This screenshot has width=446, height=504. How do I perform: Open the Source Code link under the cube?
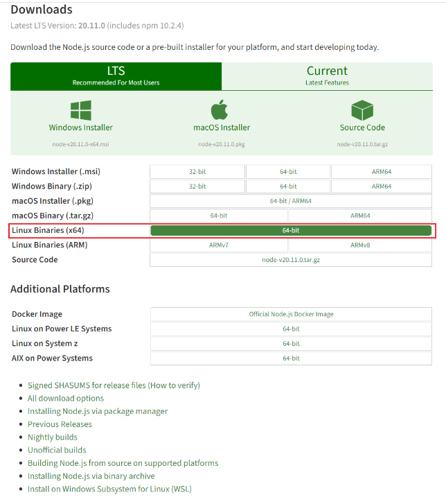pyautogui.click(x=362, y=128)
